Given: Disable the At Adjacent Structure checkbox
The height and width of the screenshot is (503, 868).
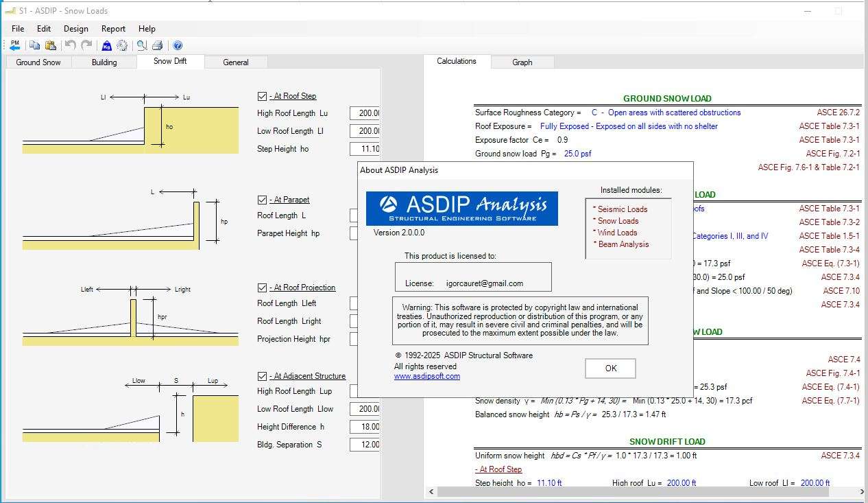Looking at the screenshot, I should tap(262, 376).
